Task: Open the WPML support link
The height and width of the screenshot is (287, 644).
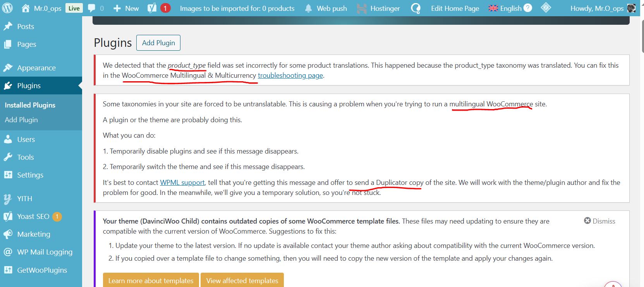Action: click(x=182, y=183)
